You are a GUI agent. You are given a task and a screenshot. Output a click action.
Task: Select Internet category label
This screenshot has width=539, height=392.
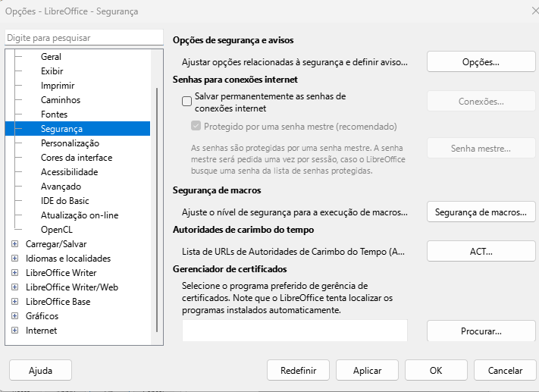[x=41, y=331]
